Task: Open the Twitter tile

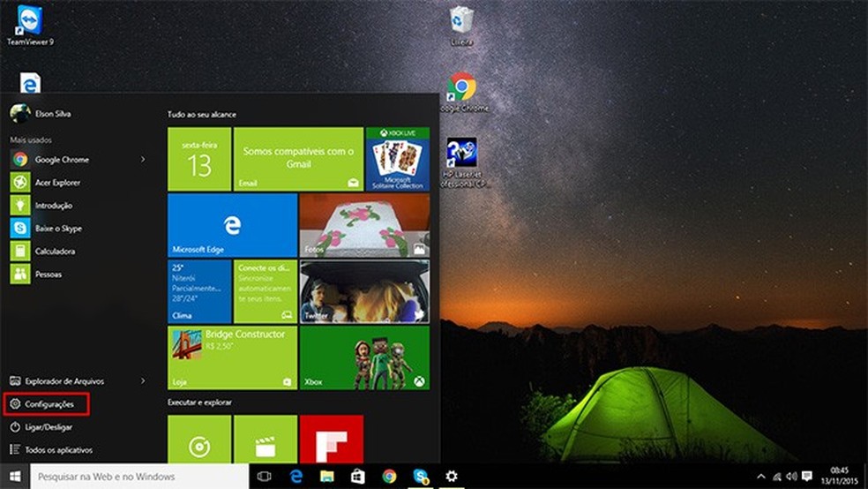Action: [x=364, y=291]
